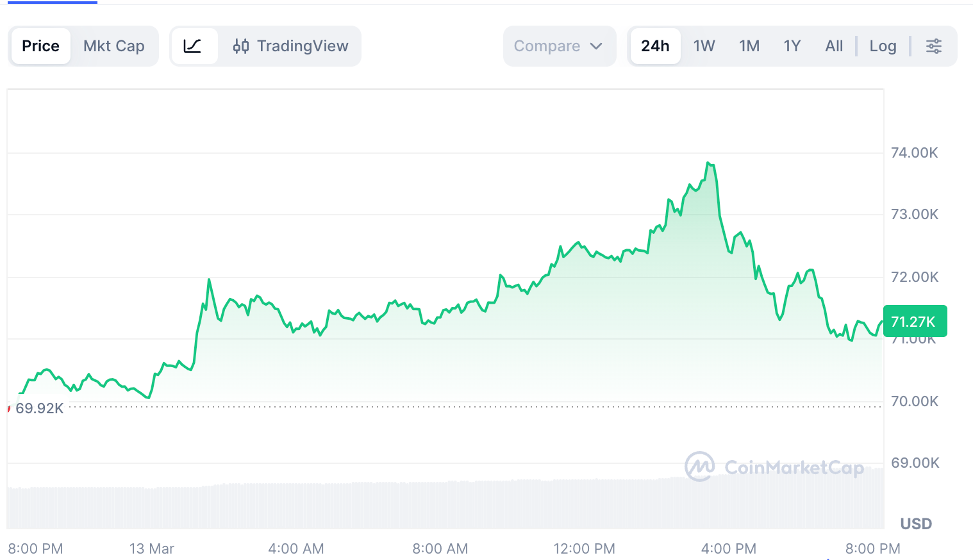Toggle the Log scale option

tap(883, 46)
